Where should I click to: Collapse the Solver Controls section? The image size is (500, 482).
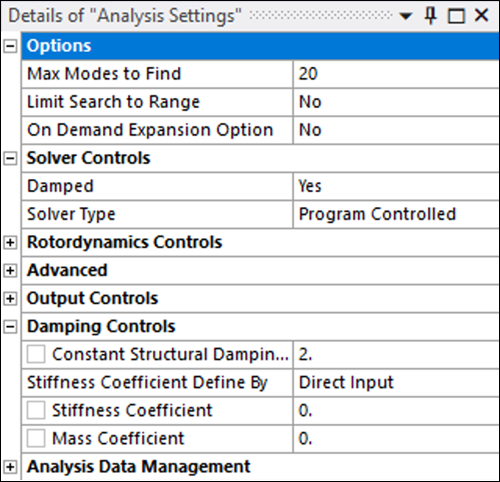(10, 158)
